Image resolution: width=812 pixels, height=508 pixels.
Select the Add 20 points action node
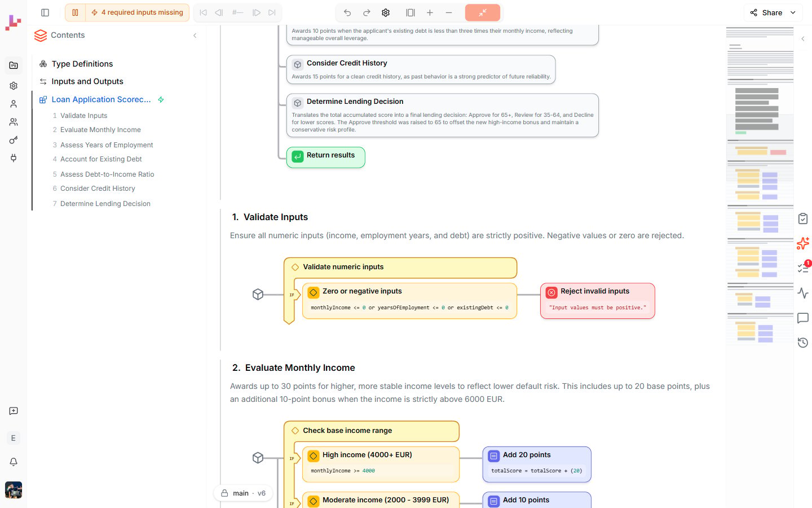[537, 464]
